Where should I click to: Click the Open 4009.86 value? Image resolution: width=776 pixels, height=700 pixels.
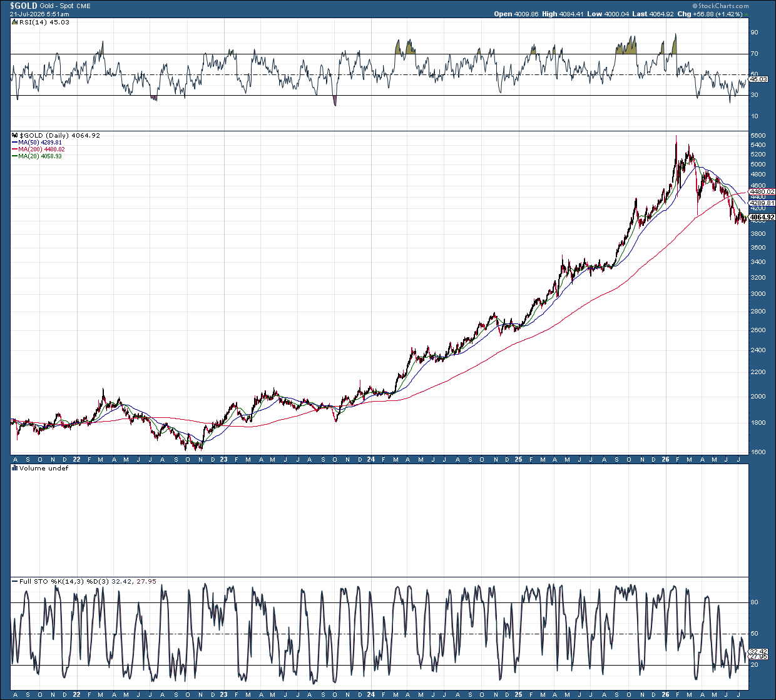516,14
